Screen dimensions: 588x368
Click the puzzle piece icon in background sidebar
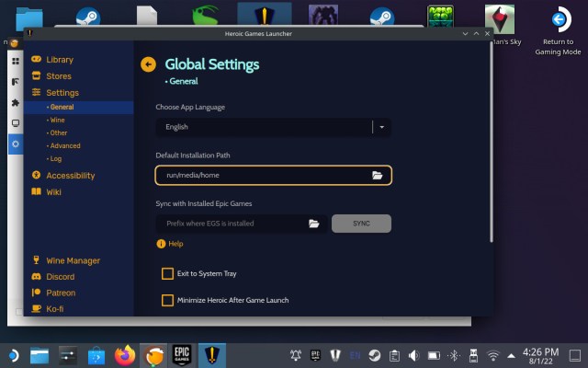pos(16,102)
